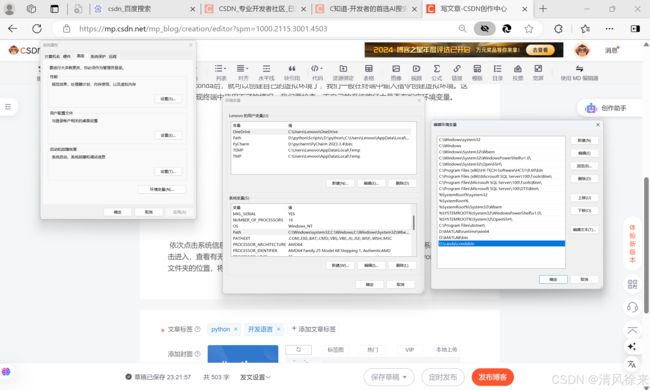Toggle widescreen (宽屏) editor mode

click(538, 73)
